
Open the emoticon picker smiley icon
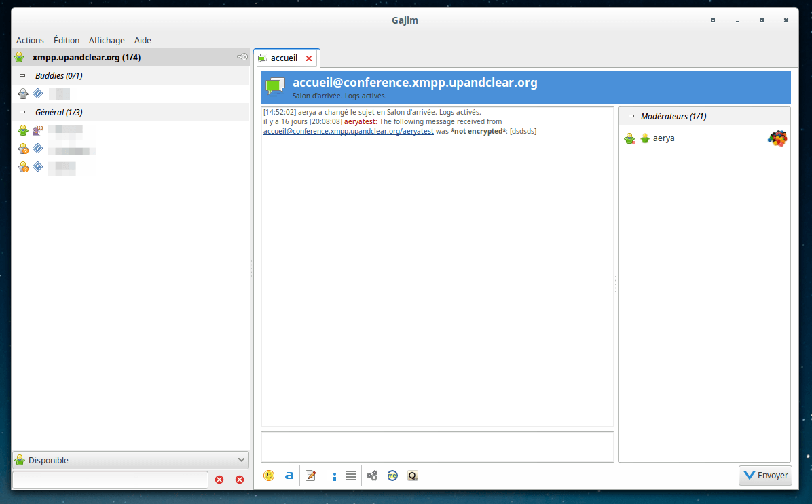(269, 475)
